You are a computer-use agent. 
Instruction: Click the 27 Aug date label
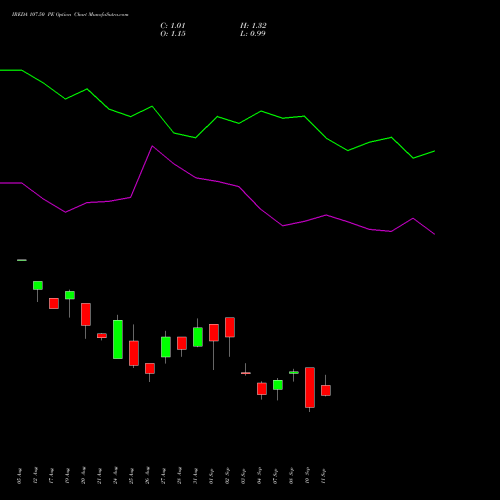point(163,476)
